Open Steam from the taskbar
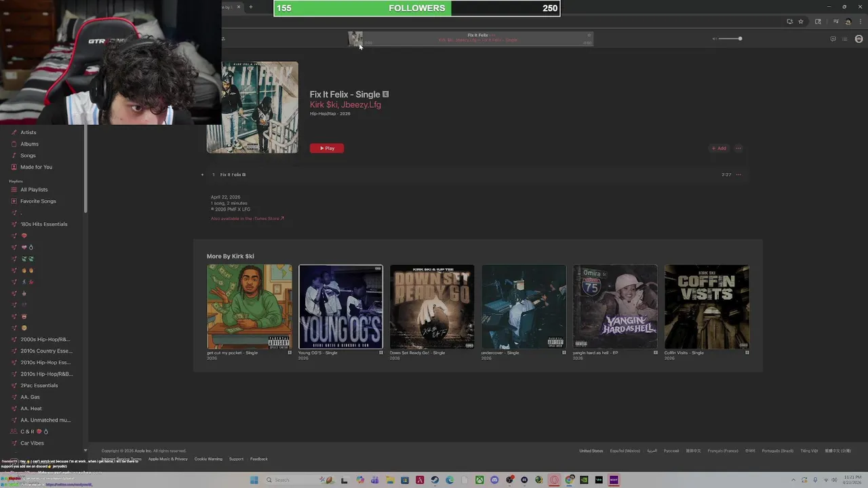The width and height of the screenshot is (868, 488). tap(435, 480)
